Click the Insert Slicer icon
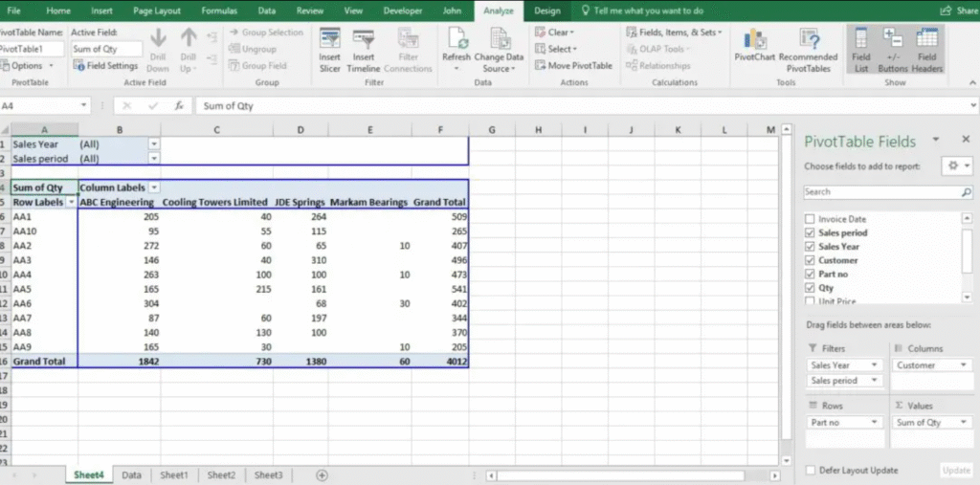 (x=330, y=39)
